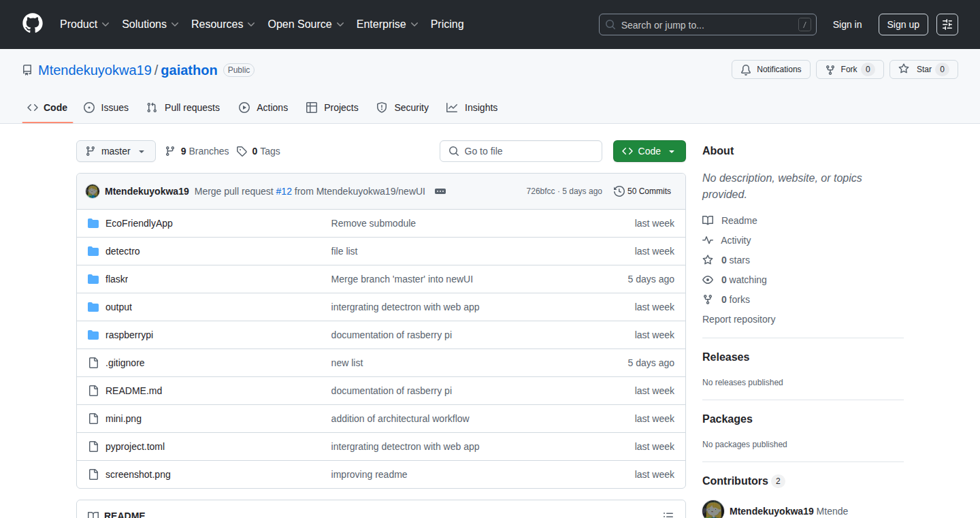Expand commit message ellipsis button

tap(440, 191)
